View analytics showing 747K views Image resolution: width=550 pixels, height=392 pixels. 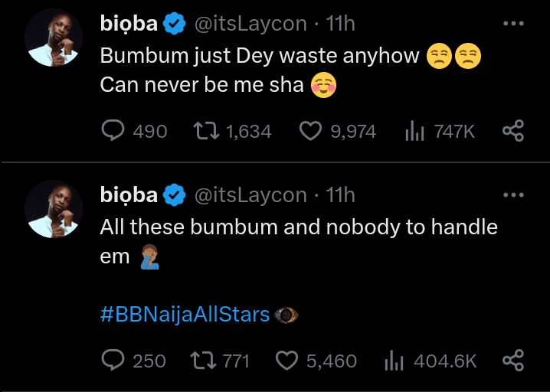pos(414,132)
